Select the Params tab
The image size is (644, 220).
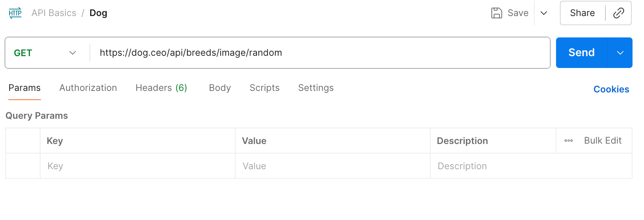[24, 88]
